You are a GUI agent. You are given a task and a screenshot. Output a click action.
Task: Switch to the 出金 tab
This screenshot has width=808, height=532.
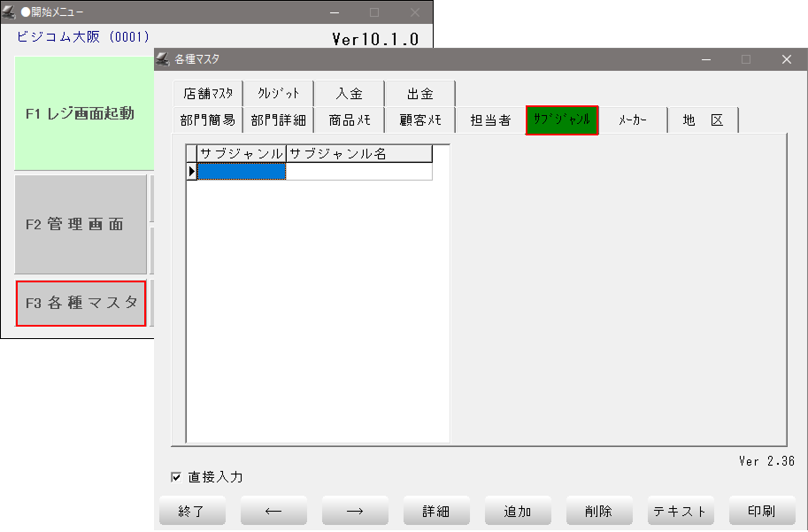point(420,94)
